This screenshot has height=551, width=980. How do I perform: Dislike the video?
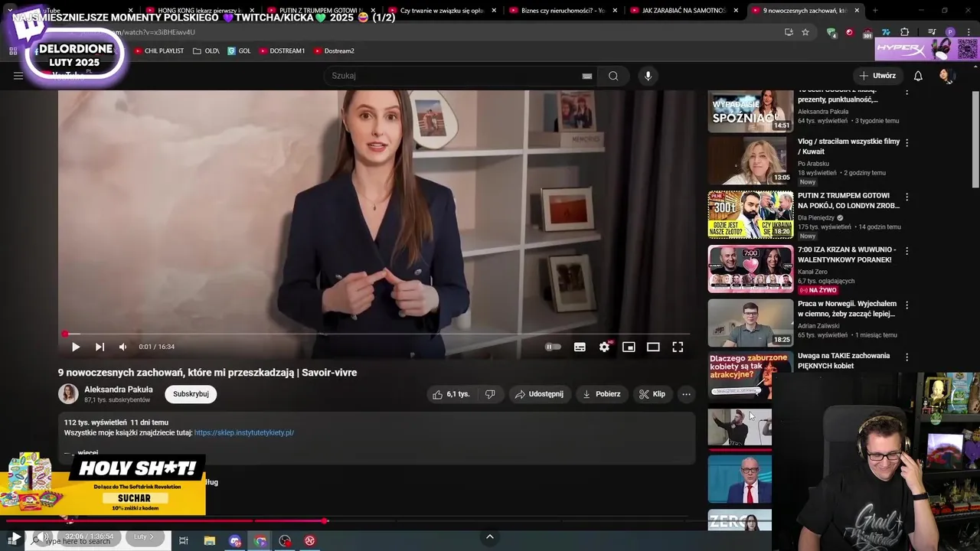pos(490,394)
